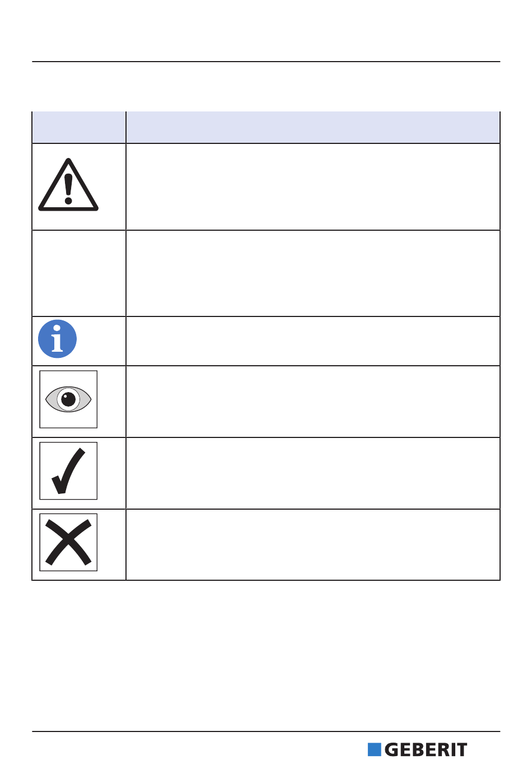Select the wide shaded table header cell
Screen dimensions: 532x769
coord(313,127)
